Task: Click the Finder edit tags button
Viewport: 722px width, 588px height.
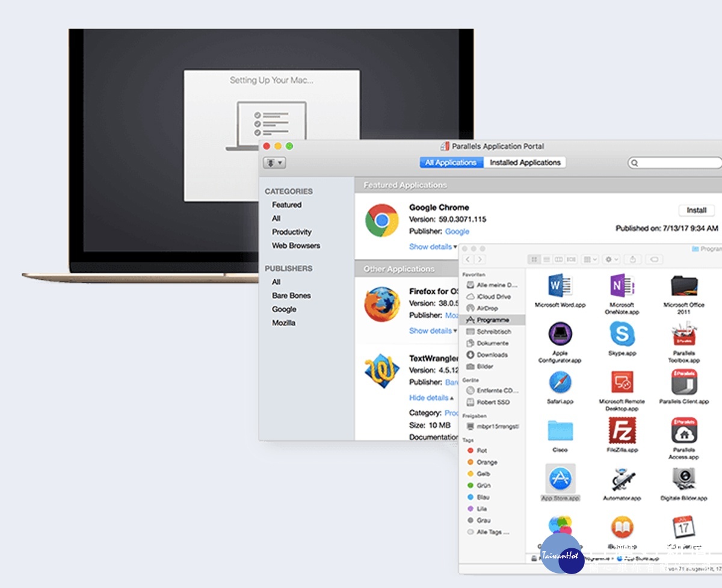Action: click(654, 259)
